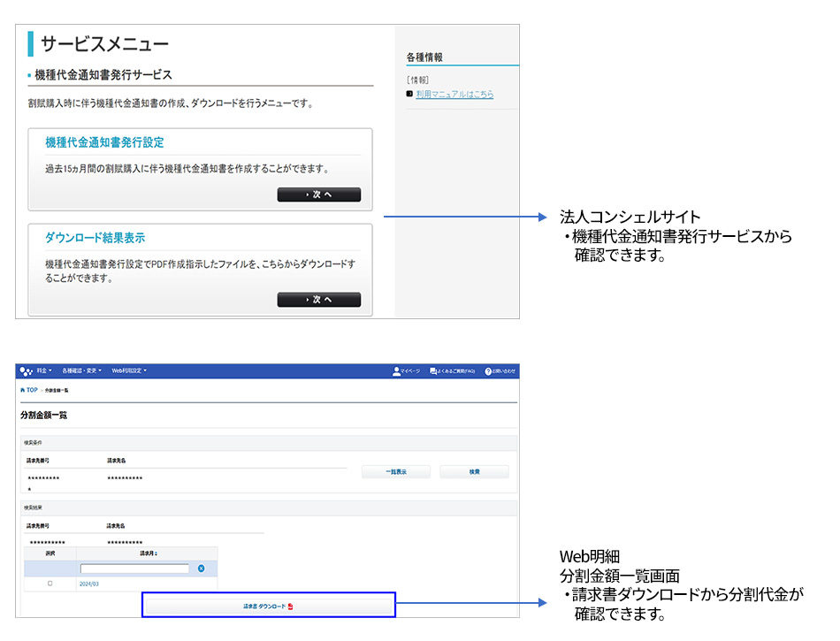Click the お問い合わせ question mark icon

tap(488, 371)
